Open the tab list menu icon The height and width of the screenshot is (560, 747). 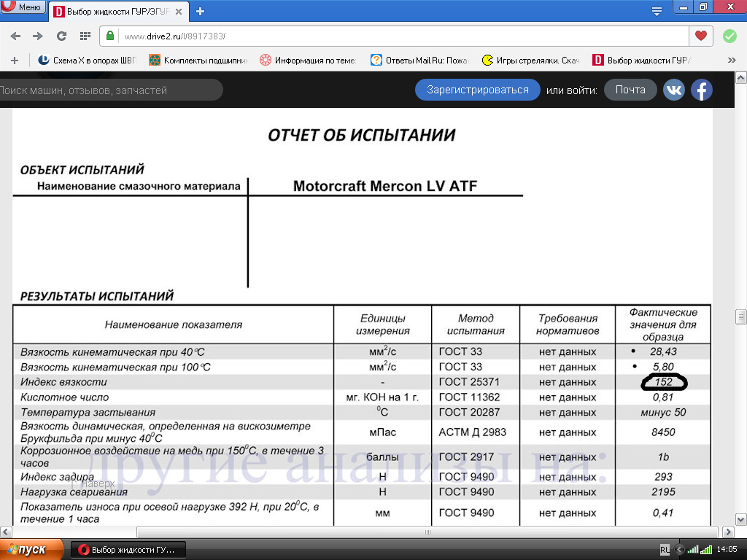(x=657, y=11)
